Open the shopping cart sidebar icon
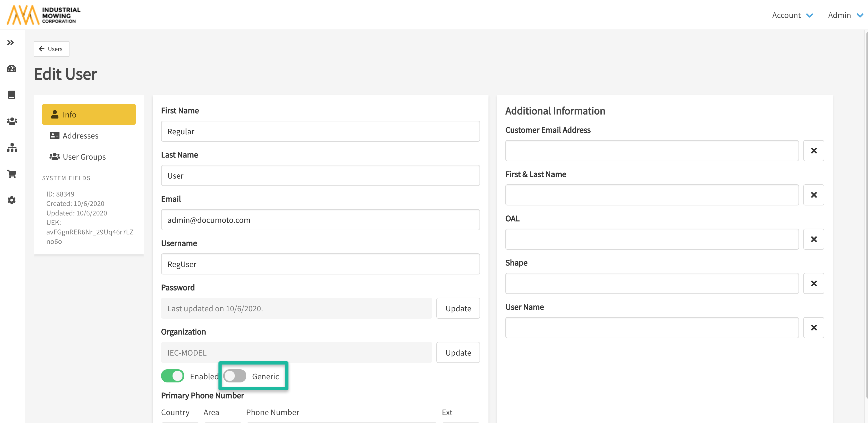 (x=12, y=174)
